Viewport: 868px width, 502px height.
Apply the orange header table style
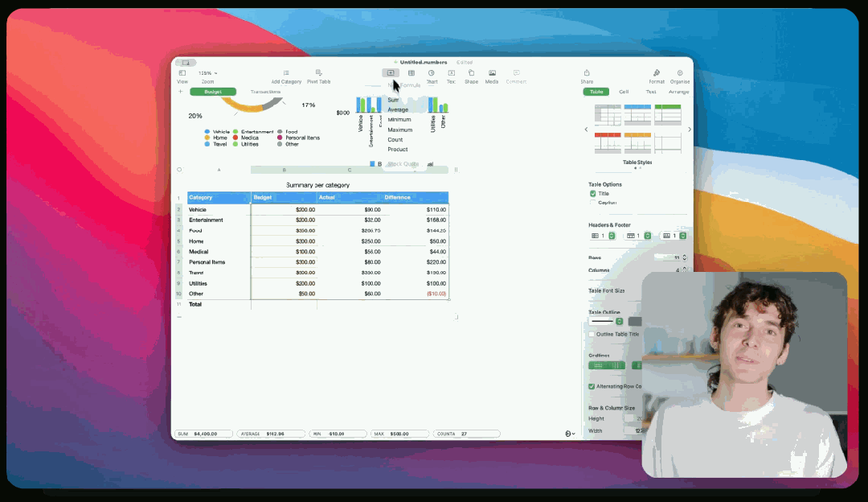[x=637, y=143]
